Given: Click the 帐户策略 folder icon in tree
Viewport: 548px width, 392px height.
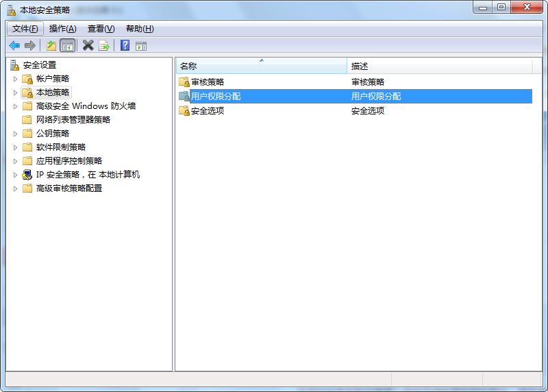Looking at the screenshot, I should (x=27, y=79).
